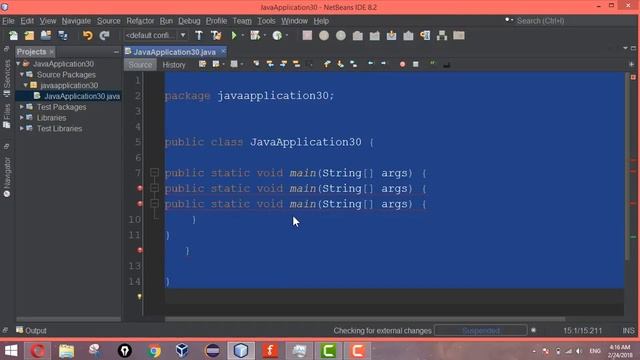
Task: Collapse the code fold at line 7
Action: point(154,173)
